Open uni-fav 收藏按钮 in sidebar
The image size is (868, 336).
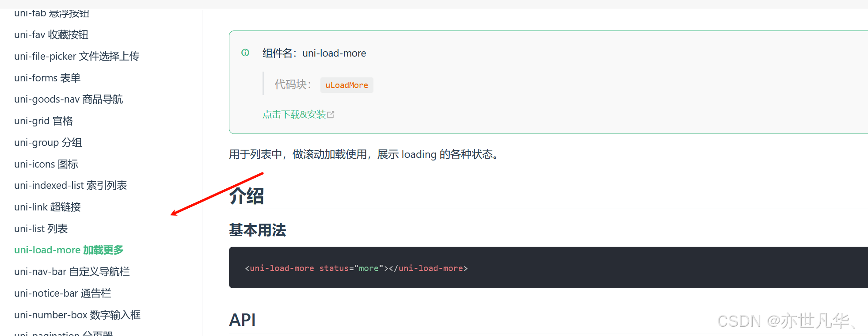click(x=51, y=34)
